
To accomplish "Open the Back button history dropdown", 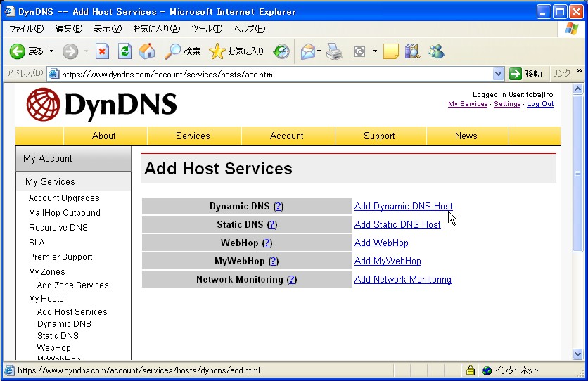I will pos(52,51).
